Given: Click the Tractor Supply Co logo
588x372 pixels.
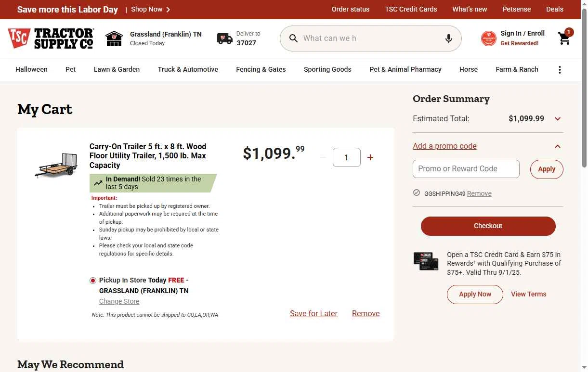Looking at the screenshot, I should pyautogui.click(x=51, y=38).
